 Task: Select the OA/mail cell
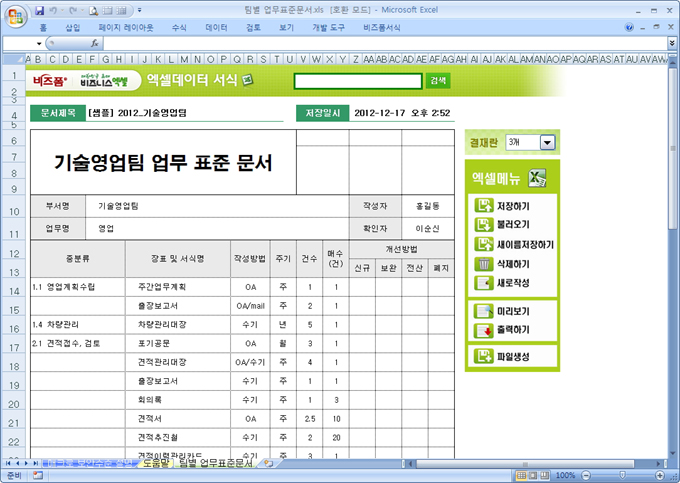(250, 306)
